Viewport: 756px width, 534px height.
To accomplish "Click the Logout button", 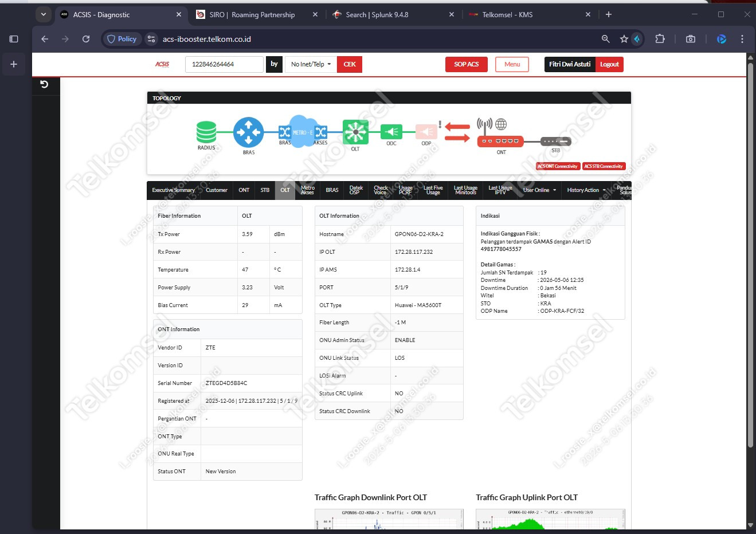I will pos(609,64).
